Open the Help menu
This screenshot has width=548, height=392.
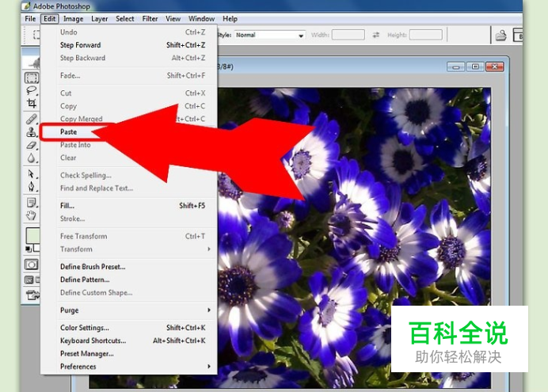pos(230,19)
